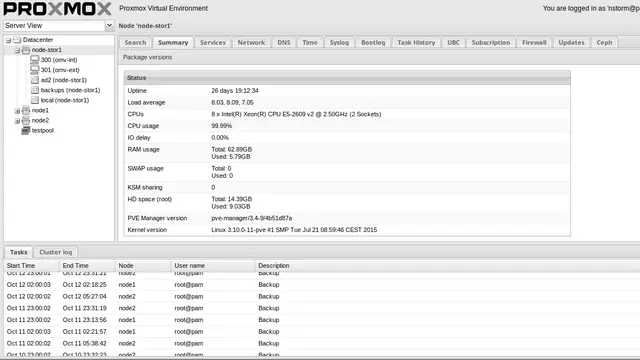Open the Server View dropdown
640x360 pixels.
(x=109, y=25)
